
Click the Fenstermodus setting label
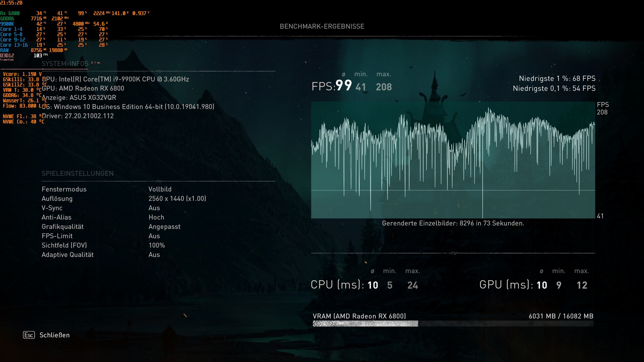pyautogui.click(x=64, y=189)
